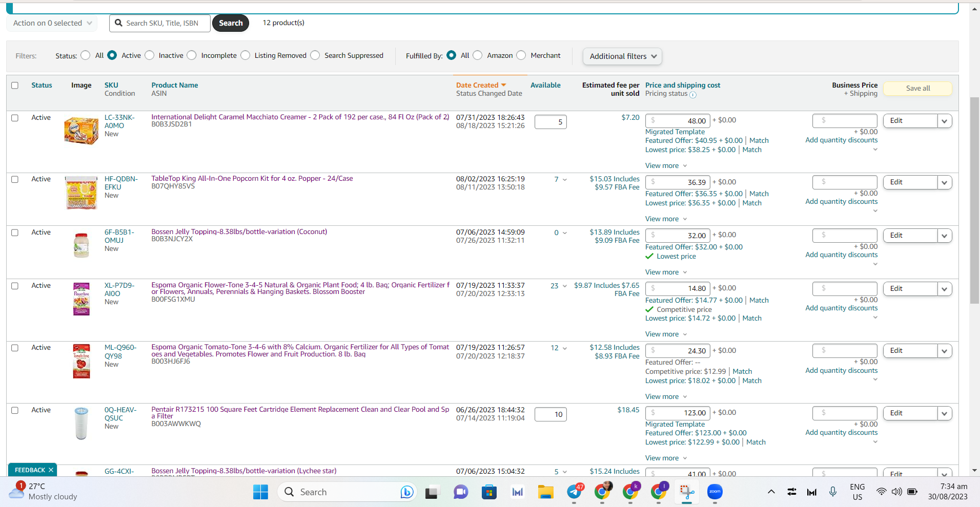Click the pricing status info icon
Image resolution: width=980 pixels, height=507 pixels.
click(x=693, y=95)
